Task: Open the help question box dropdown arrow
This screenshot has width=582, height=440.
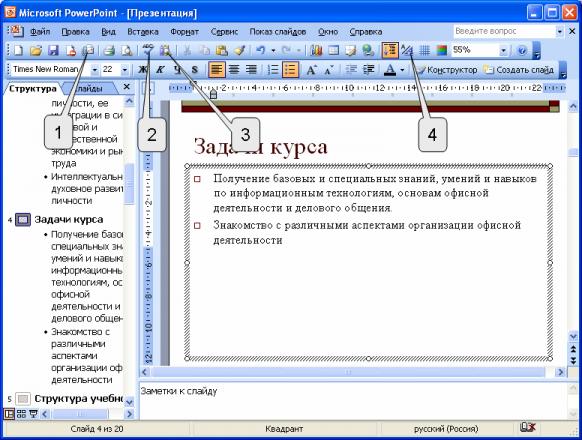Action: pyautogui.click(x=560, y=32)
